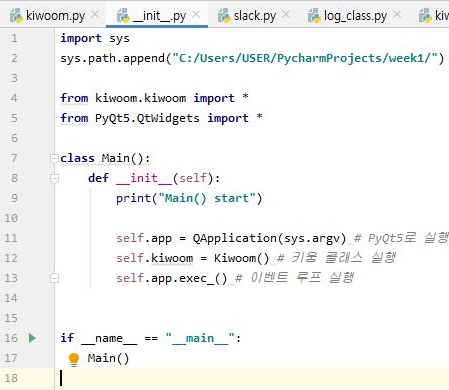
Task: Collapse the def __init__ fold marker on line 8
Action: point(54,178)
